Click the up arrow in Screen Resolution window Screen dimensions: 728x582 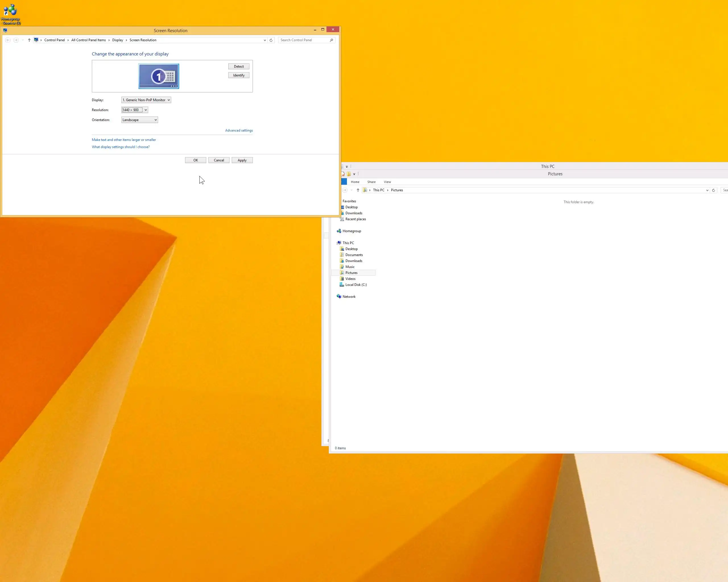[x=29, y=40]
